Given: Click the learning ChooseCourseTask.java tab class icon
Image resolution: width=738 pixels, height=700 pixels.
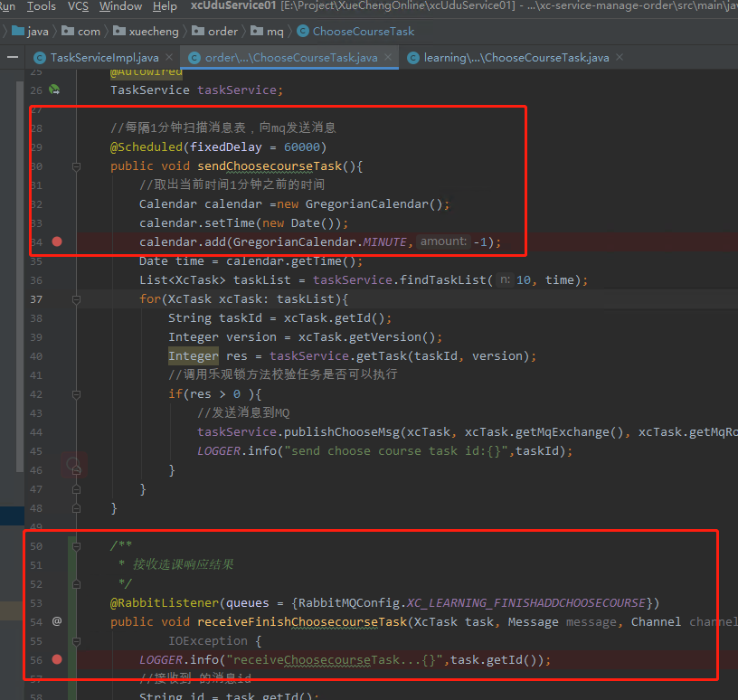Looking at the screenshot, I should 413,58.
